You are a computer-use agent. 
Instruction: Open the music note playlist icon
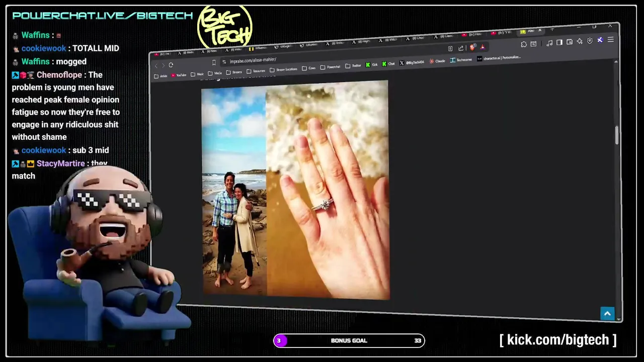coord(549,43)
